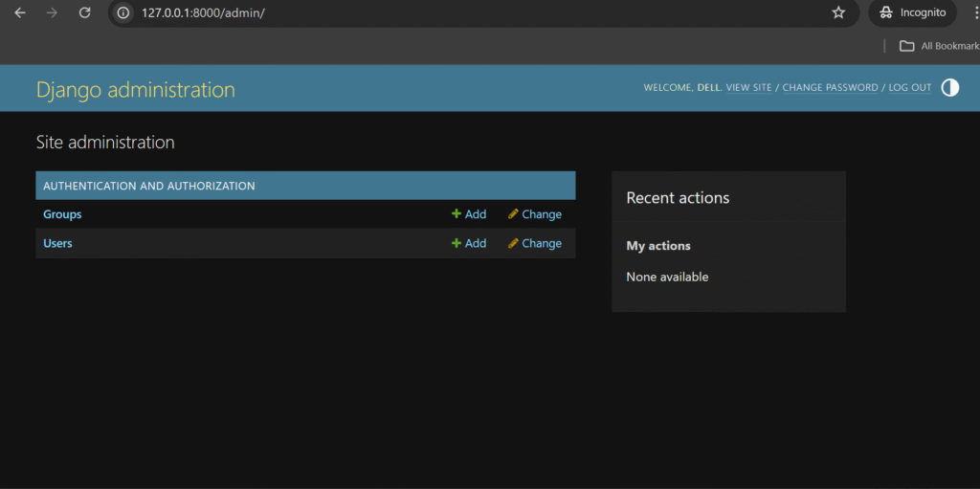980x489 pixels.
Task: Open the Incognito profile indicator
Action: pos(912,12)
